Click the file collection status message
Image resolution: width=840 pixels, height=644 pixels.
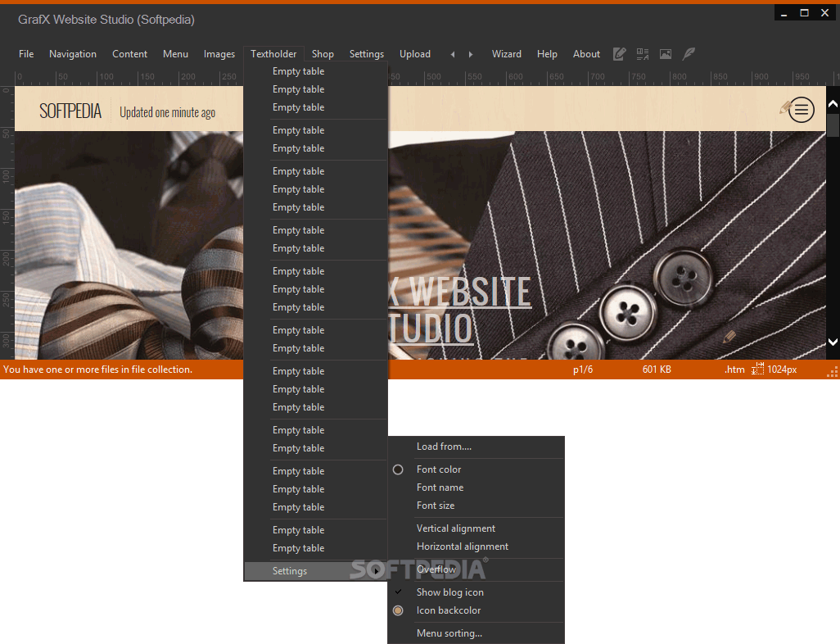[97, 370]
